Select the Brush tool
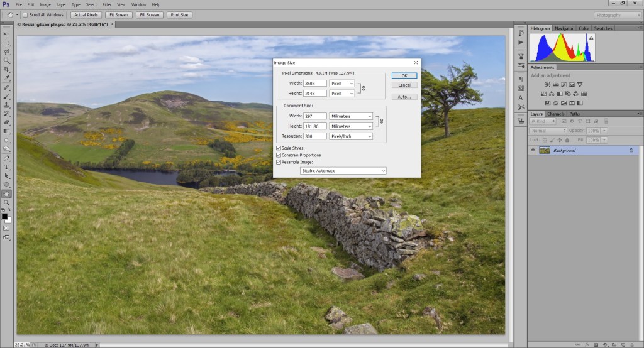The height and width of the screenshot is (348, 644). click(6, 97)
